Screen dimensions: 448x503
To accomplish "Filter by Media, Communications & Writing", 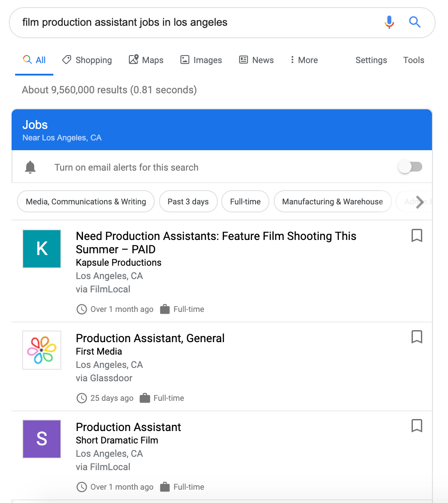I will (86, 201).
